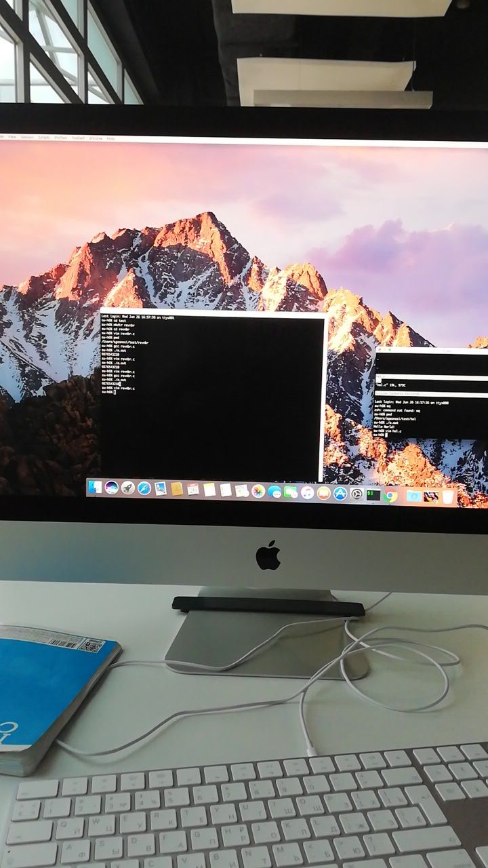Open Calendar icon in Dock
The image size is (488, 868).
click(193, 489)
